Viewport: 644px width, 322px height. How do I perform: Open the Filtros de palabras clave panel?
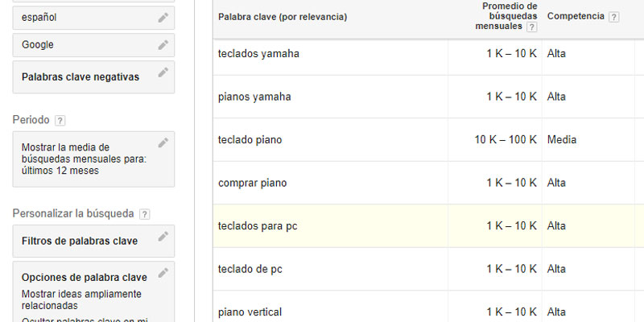click(80, 241)
